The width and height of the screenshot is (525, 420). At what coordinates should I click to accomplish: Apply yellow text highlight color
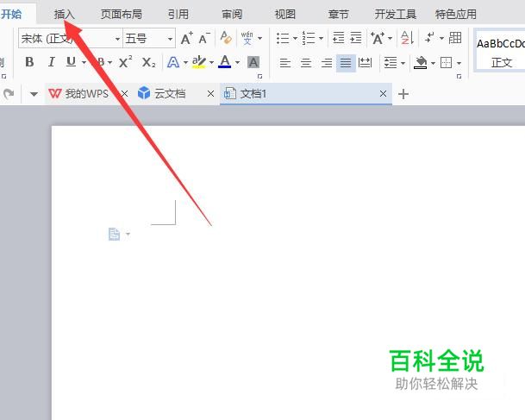pos(199,62)
